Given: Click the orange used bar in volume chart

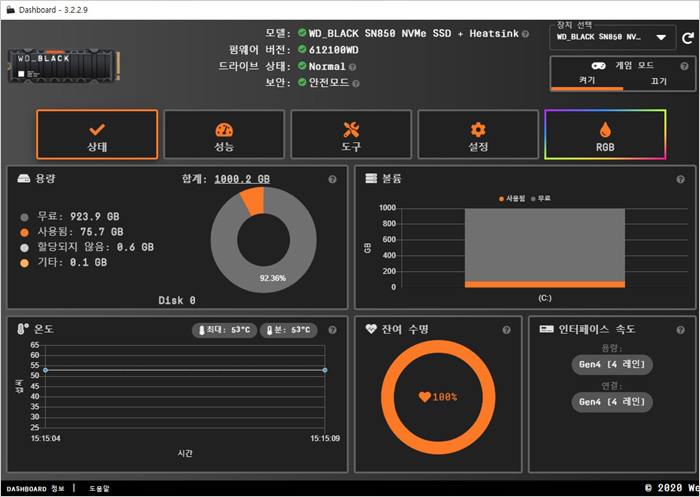Looking at the screenshot, I should [x=545, y=284].
